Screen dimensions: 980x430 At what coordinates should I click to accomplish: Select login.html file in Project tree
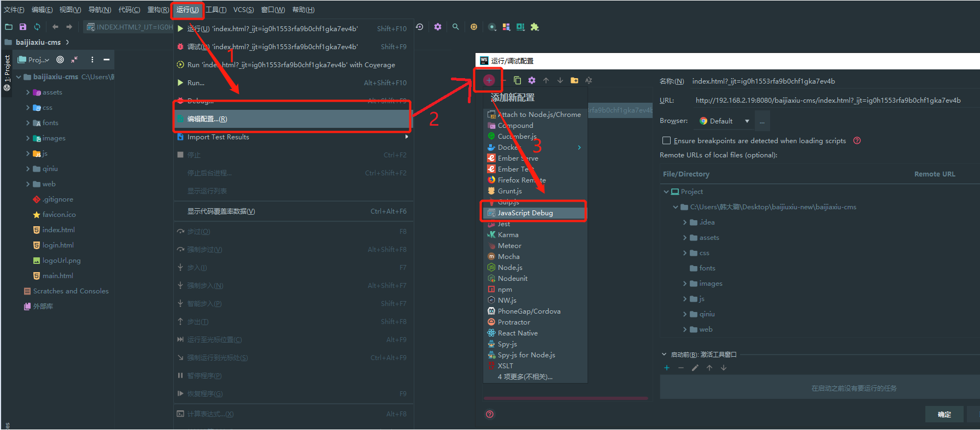click(58, 245)
